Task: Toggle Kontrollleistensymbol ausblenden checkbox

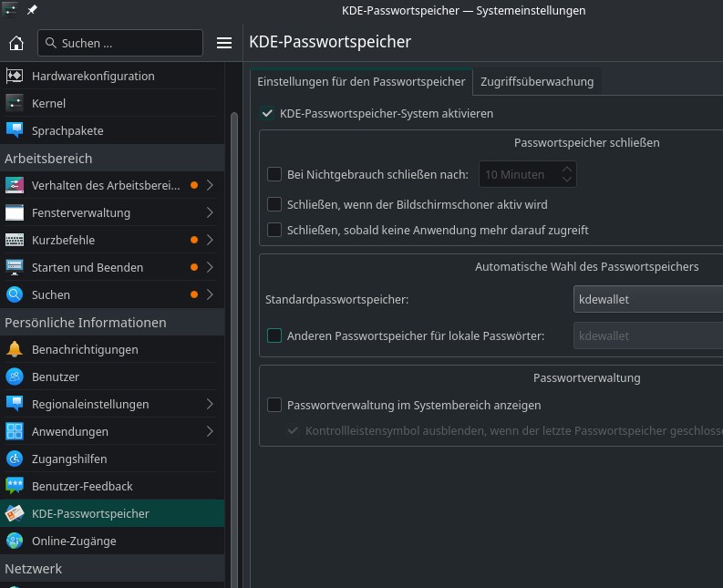Action: click(293, 430)
